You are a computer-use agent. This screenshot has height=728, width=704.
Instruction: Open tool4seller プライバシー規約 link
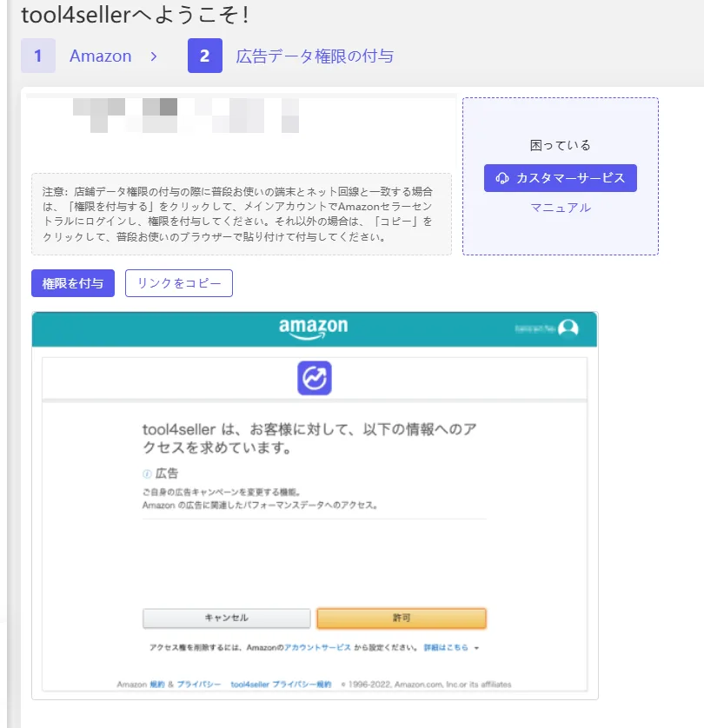click(281, 685)
